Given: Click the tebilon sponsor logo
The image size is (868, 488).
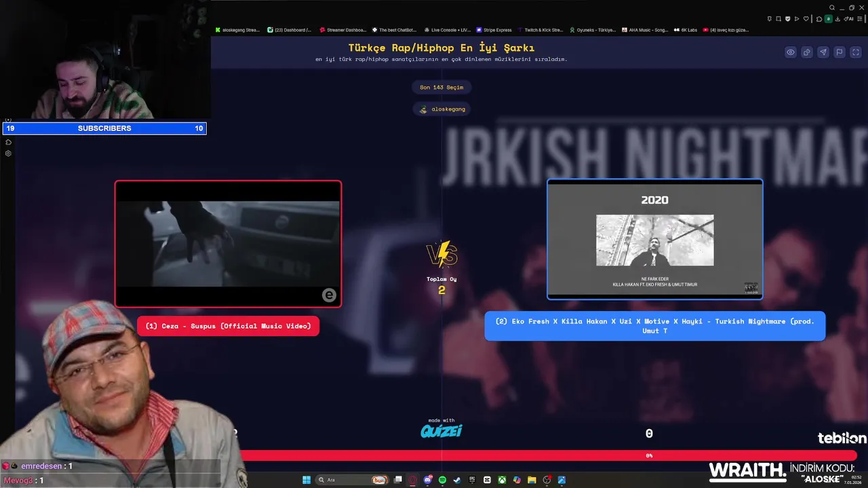Looking at the screenshot, I should tap(842, 439).
